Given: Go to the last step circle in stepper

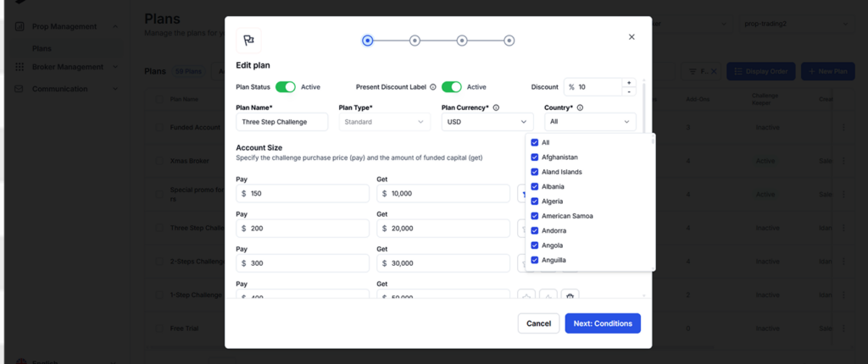Looking at the screenshot, I should click(x=509, y=40).
